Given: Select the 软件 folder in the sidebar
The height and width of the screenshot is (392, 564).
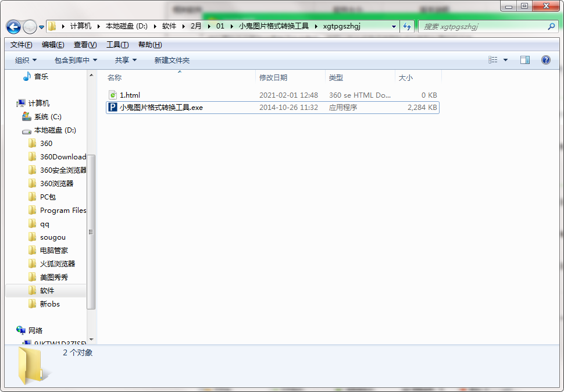Looking at the screenshot, I should [46, 290].
